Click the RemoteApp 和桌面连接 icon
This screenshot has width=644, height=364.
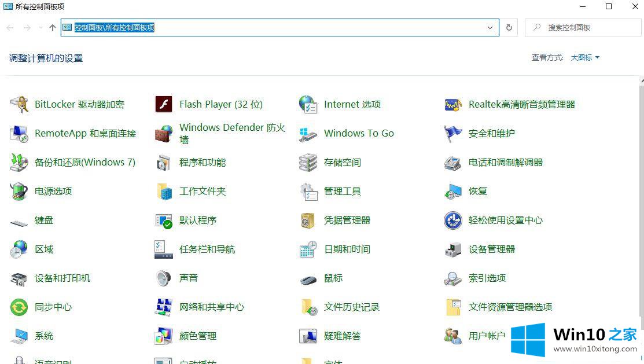click(19, 134)
